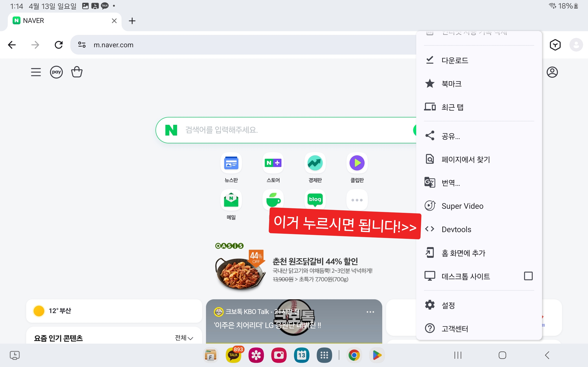Screen dimensions: 588x367
Task: Expand the 전체 dropdown in popular contents
Action: click(x=184, y=338)
